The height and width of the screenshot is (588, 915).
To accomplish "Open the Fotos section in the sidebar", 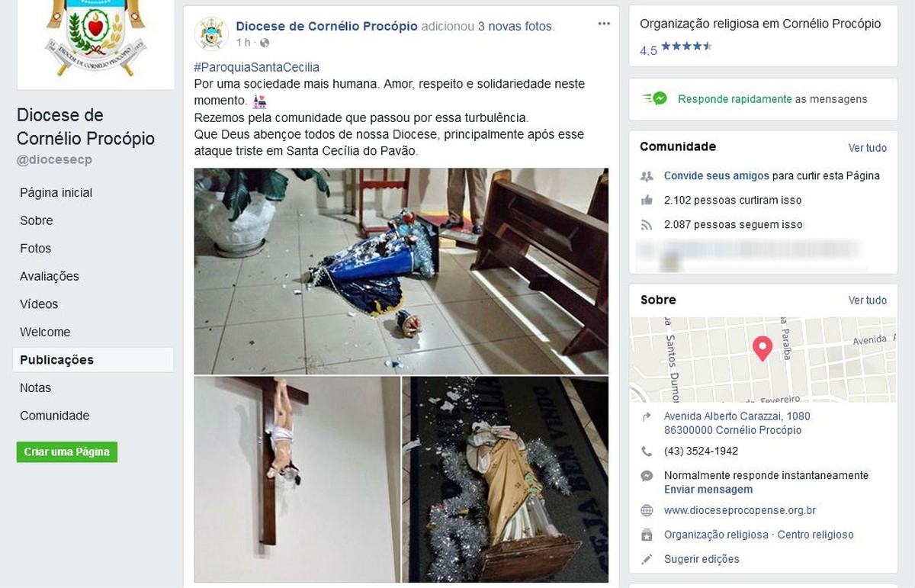I will (x=36, y=249).
